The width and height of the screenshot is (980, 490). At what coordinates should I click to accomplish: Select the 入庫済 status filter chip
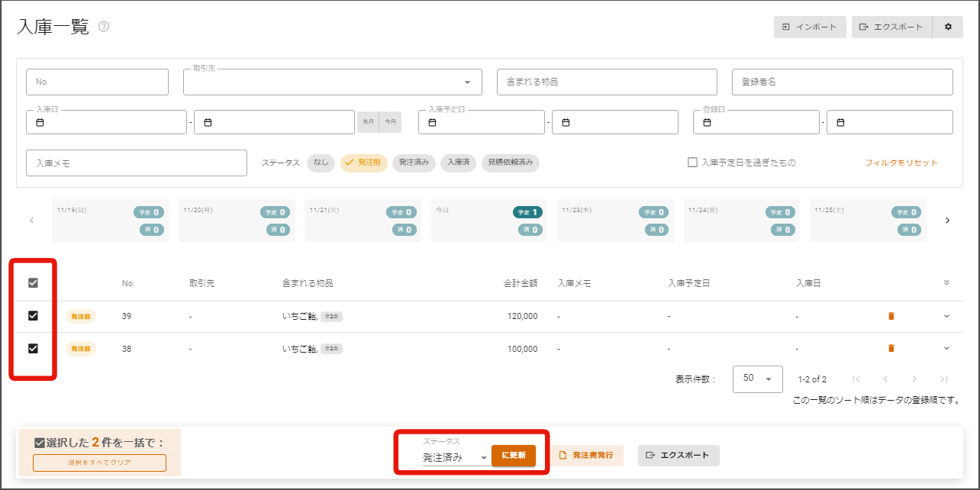(x=458, y=163)
